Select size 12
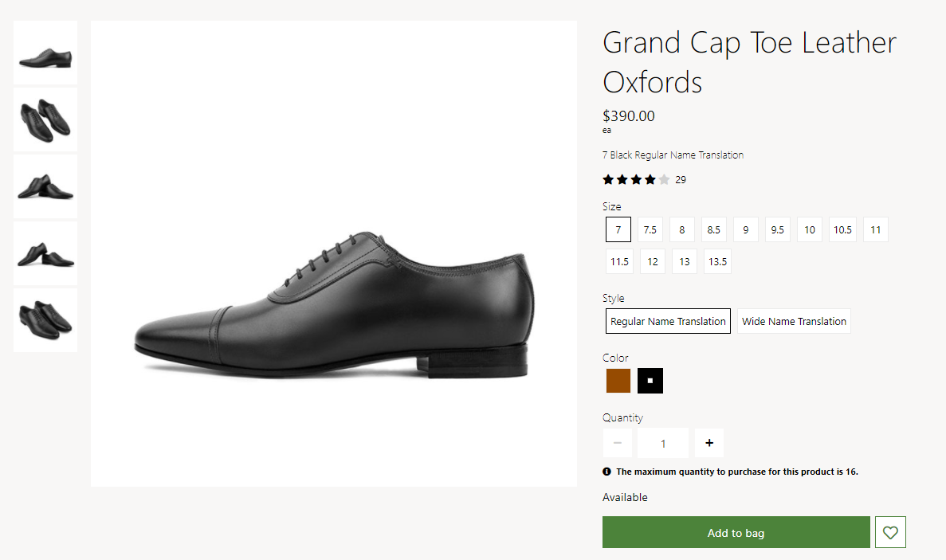This screenshot has width=946, height=560. (x=652, y=261)
